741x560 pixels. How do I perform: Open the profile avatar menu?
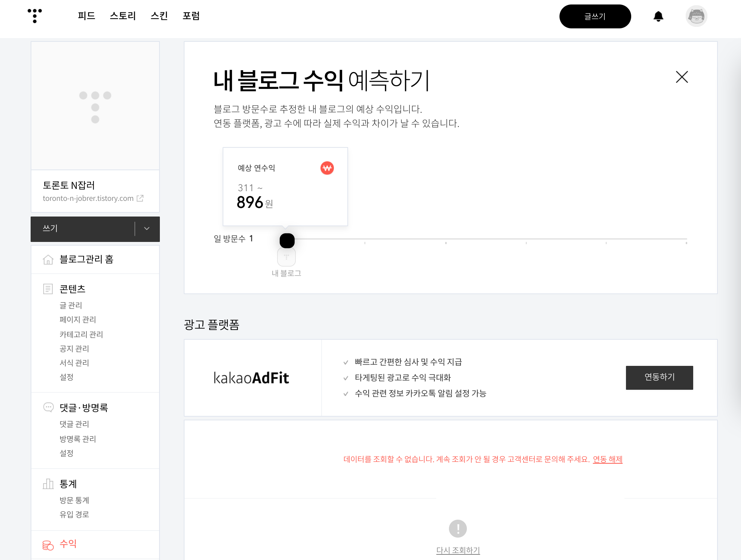pyautogui.click(x=696, y=16)
